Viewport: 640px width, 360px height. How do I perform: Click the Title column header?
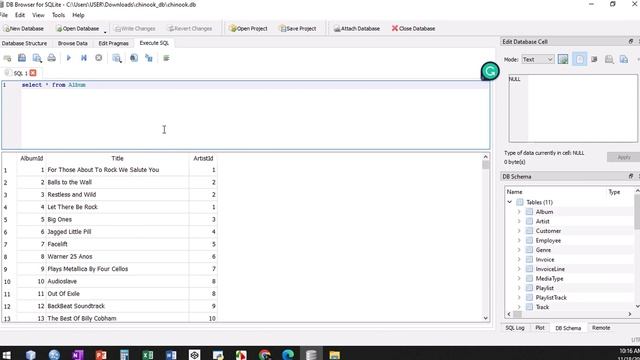tap(118, 158)
